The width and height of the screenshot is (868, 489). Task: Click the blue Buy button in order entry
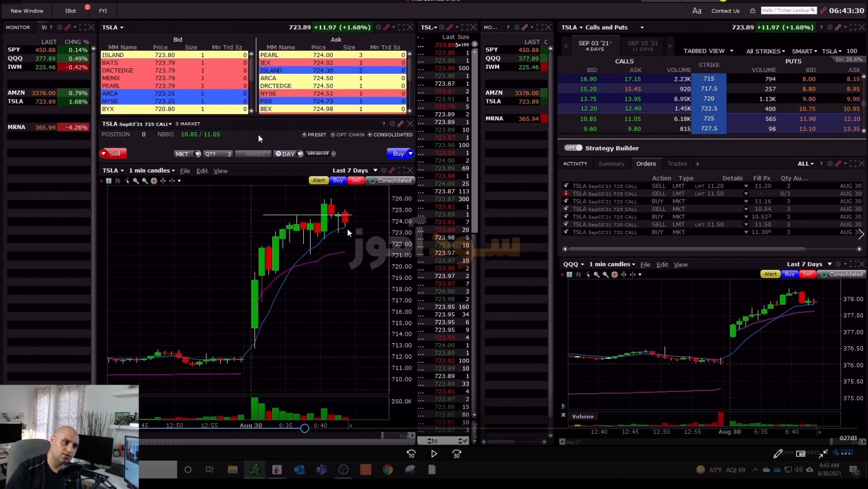click(x=400, y=153)
